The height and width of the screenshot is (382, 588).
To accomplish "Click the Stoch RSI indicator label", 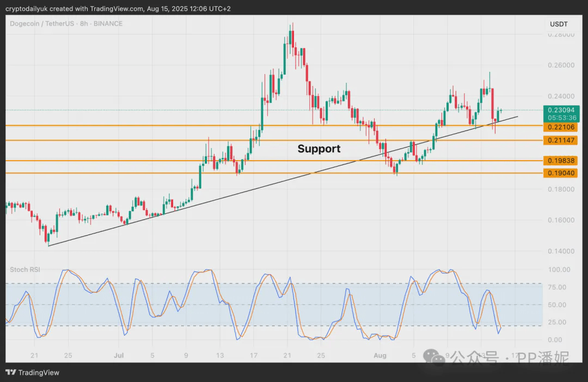I will coord(24,269).
